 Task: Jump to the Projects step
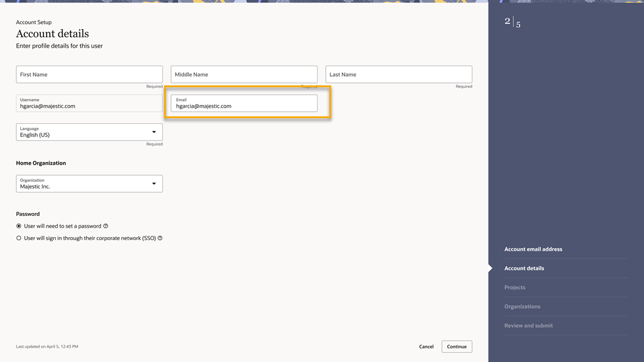click(515, 288)
